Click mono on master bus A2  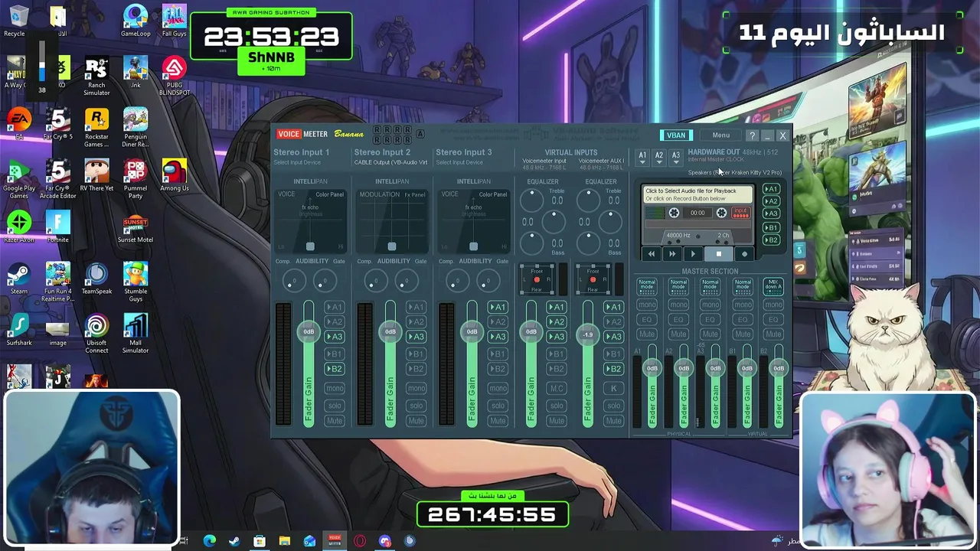678,305
